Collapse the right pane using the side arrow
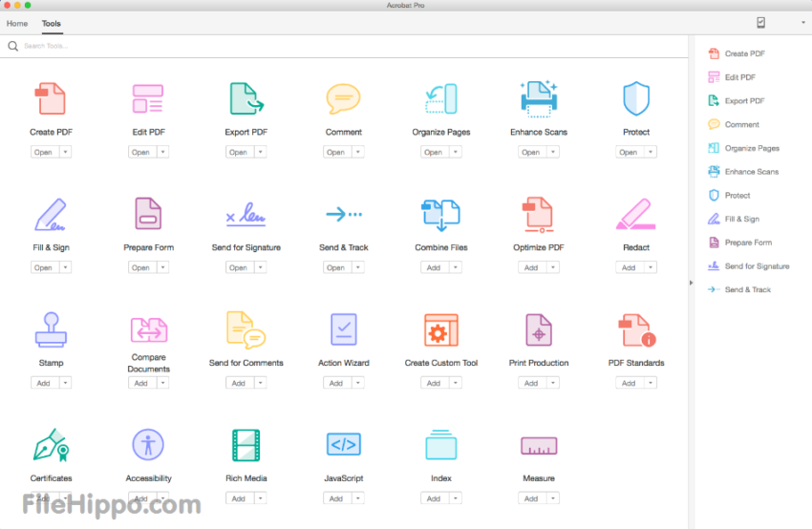This screenshot has height=529, width=812. tap(691, 283)
